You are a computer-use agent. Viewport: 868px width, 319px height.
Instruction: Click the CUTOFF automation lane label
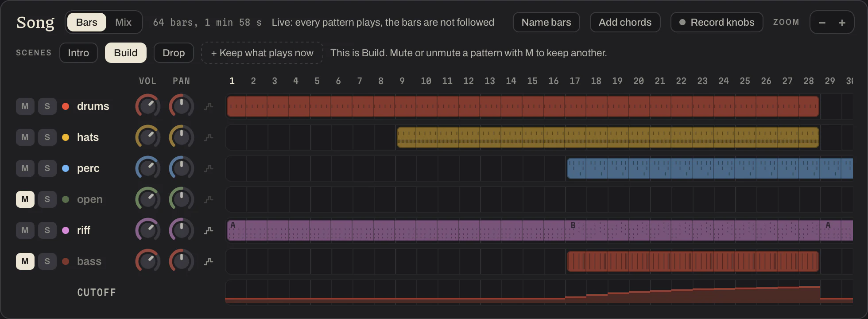97,292
